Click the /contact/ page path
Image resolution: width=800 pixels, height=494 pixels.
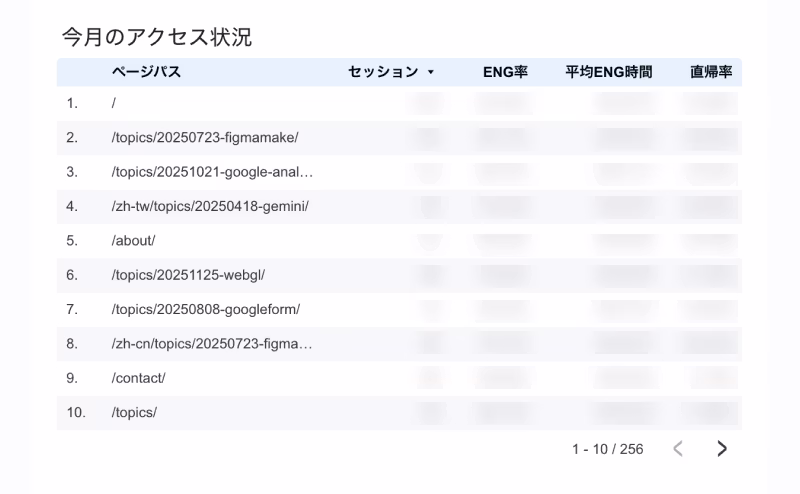coord(138,378)
